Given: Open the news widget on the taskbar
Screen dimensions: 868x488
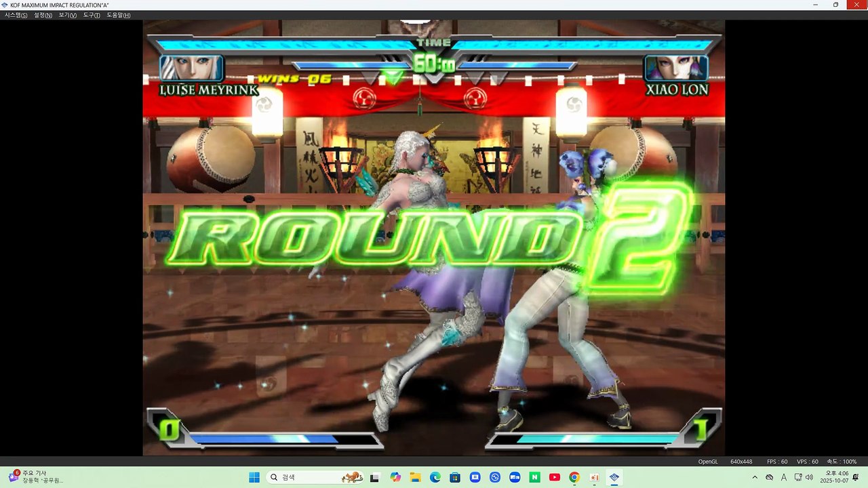Looking at the screenshot, I should point(37,476).
